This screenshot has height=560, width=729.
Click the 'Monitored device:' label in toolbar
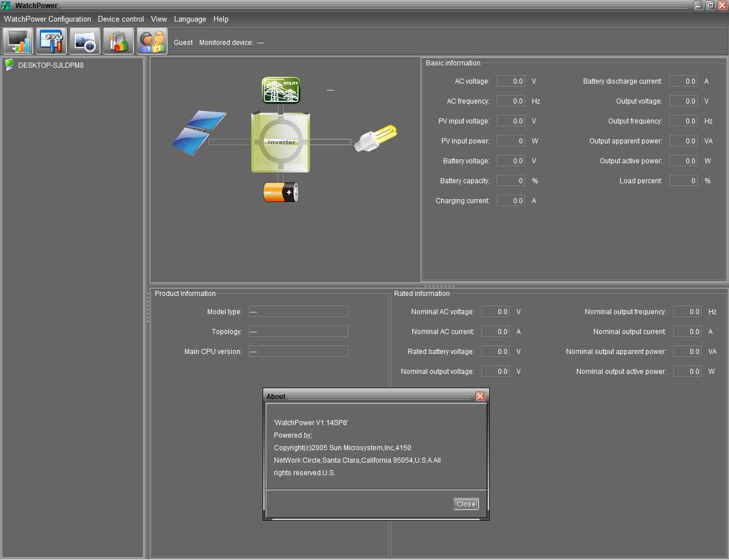coord(226,43)
